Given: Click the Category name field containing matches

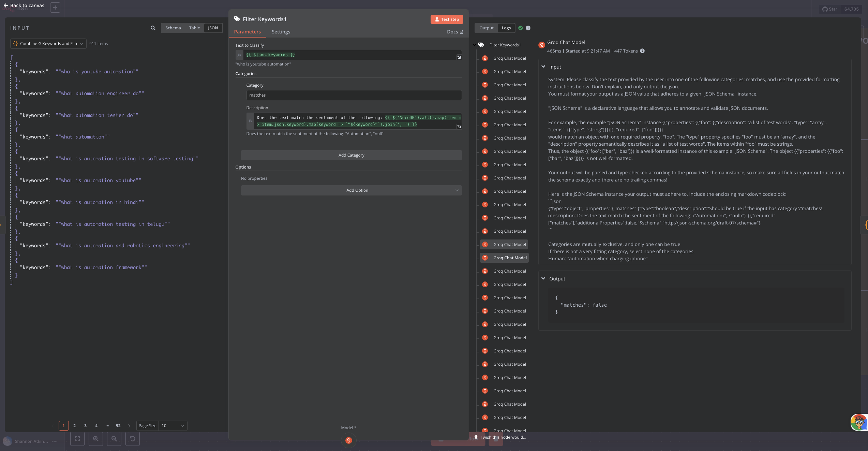Looking at the screenshot, I should click(354, 95).
